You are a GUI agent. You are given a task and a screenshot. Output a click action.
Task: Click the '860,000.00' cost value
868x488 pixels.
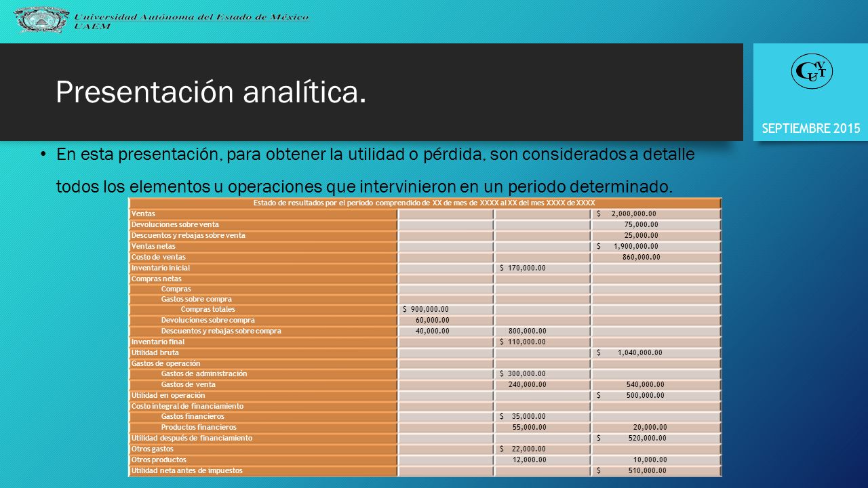tap(641, 257)
